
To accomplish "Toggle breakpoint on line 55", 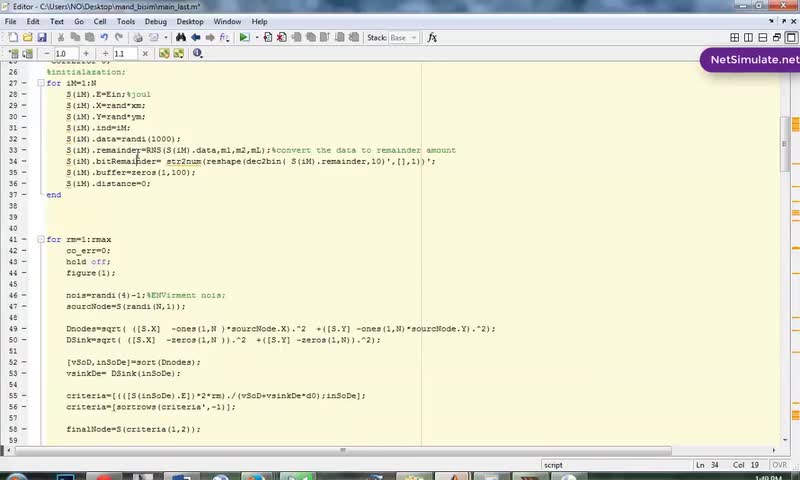I will pyautogui.click(x=24, y=396).
